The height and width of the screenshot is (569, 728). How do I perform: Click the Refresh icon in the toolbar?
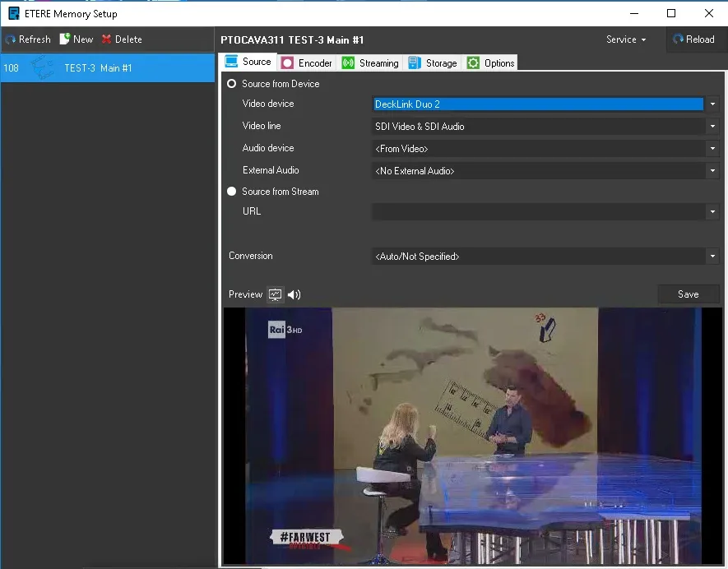(x=11, y=39)
